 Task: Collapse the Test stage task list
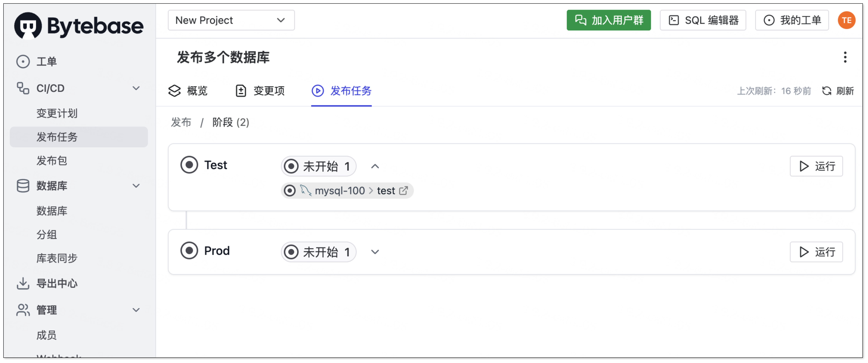[375, 166]
